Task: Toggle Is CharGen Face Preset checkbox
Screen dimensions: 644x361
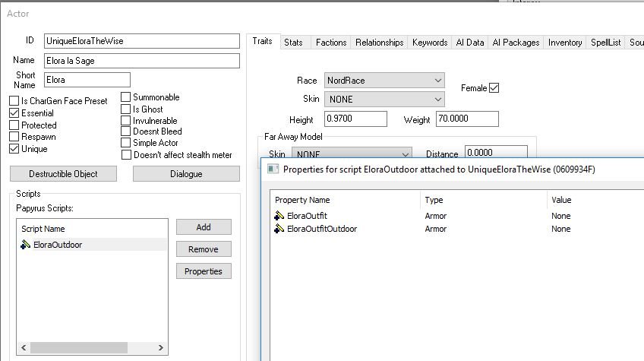Action: (x=14, y=101)
